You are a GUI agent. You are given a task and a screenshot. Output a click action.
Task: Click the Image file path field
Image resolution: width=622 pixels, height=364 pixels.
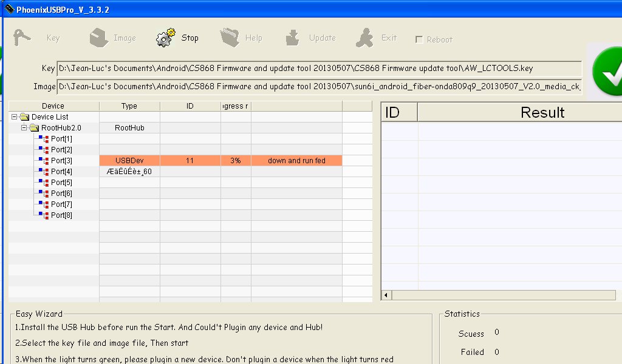tap(320, 87)
